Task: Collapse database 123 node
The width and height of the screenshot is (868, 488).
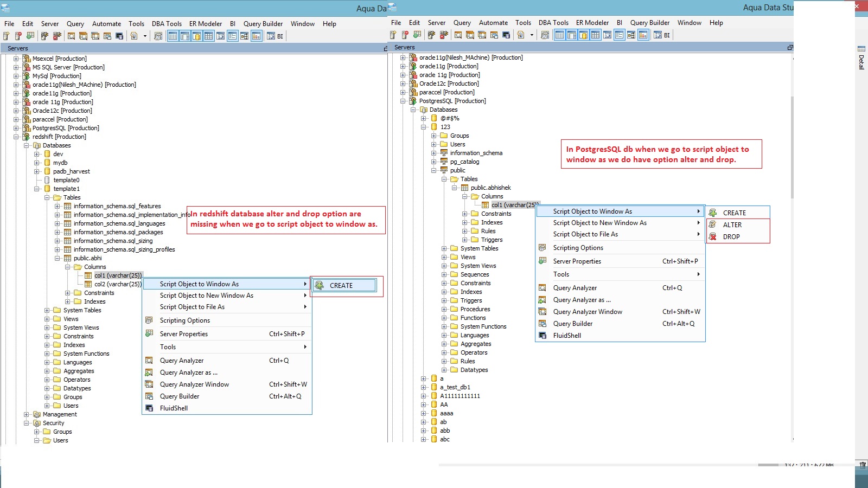Action: coord(424,127)
